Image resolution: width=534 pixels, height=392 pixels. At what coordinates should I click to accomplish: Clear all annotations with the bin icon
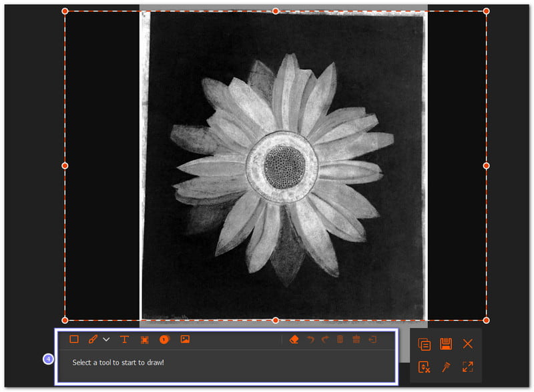pyautogui.click(x=356, y=339)
